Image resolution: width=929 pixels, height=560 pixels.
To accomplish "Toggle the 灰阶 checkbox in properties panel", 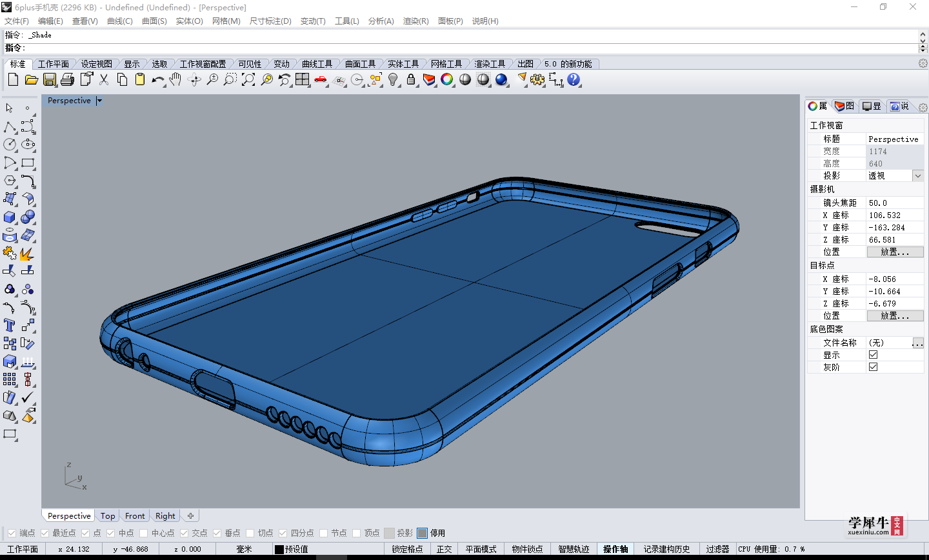I will (x=874, y=367).
